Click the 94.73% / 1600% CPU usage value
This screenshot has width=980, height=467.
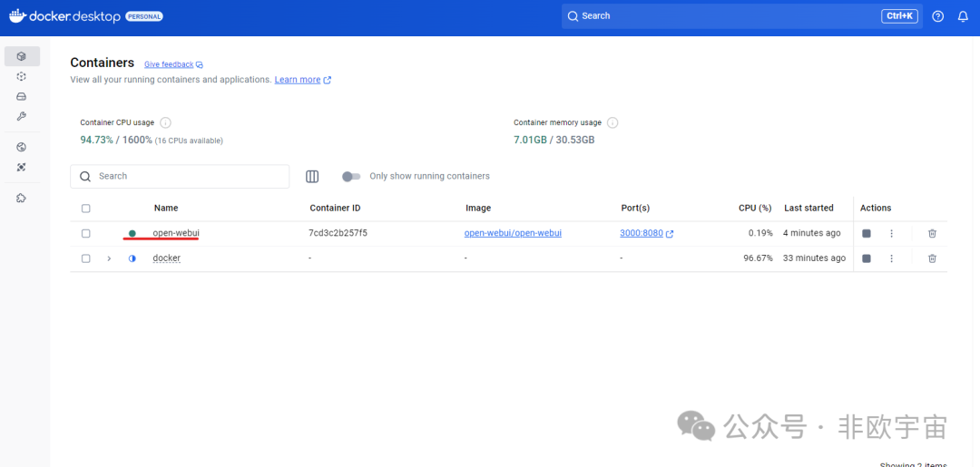click(x=116, y=140)
